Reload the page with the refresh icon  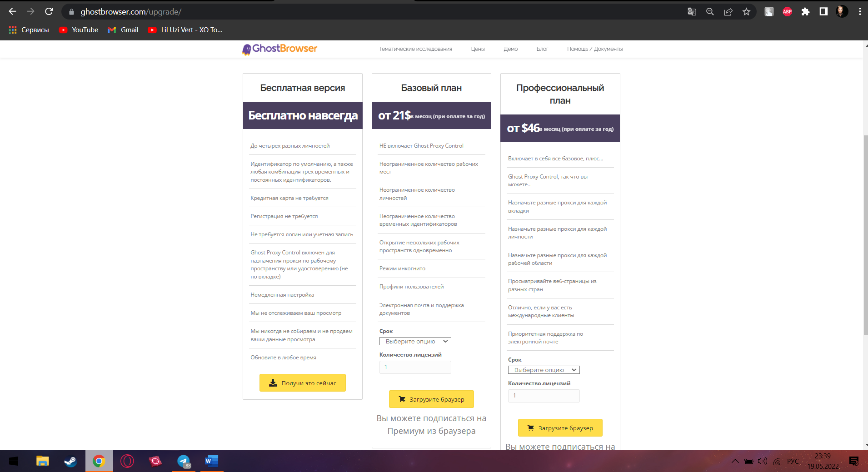(49, 12)
